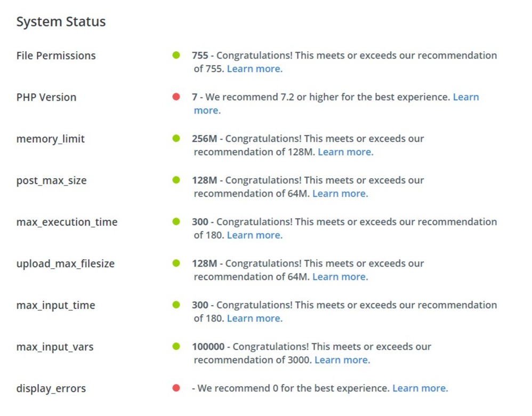Image resolution: width=532 pixels, height=416 pixels.
Task: Click green status dot for max_input_vars
Action: tap(176, 346)
